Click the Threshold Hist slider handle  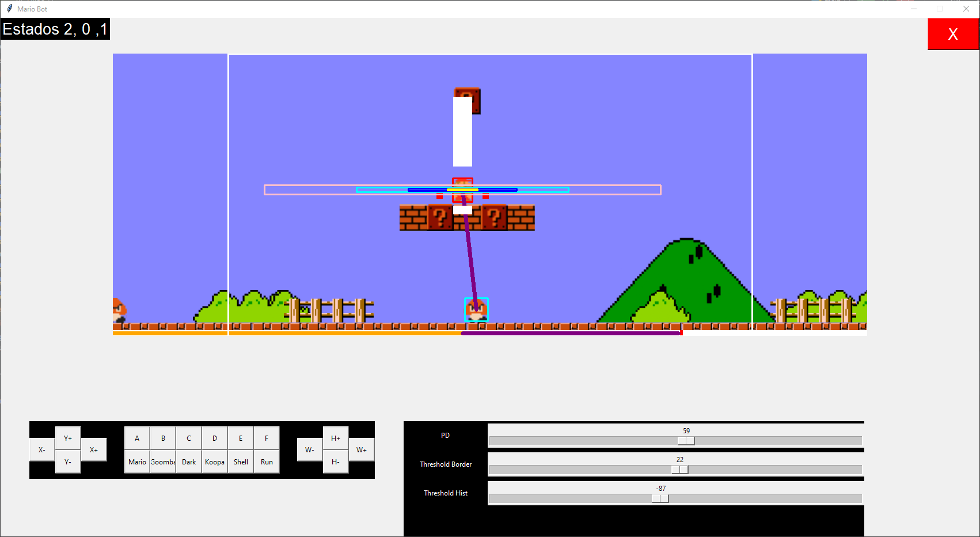660,498
